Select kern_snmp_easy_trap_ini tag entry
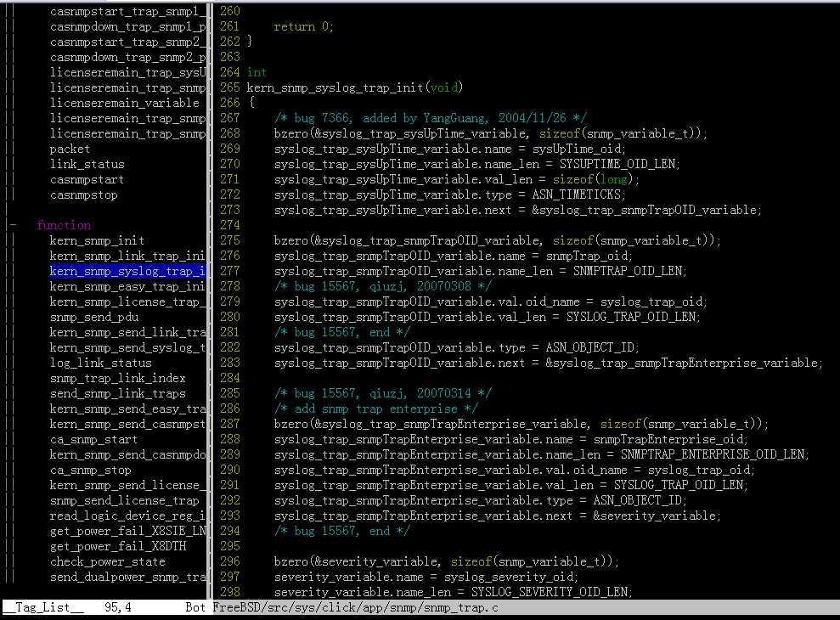The image size is (840, 620). 127,286
